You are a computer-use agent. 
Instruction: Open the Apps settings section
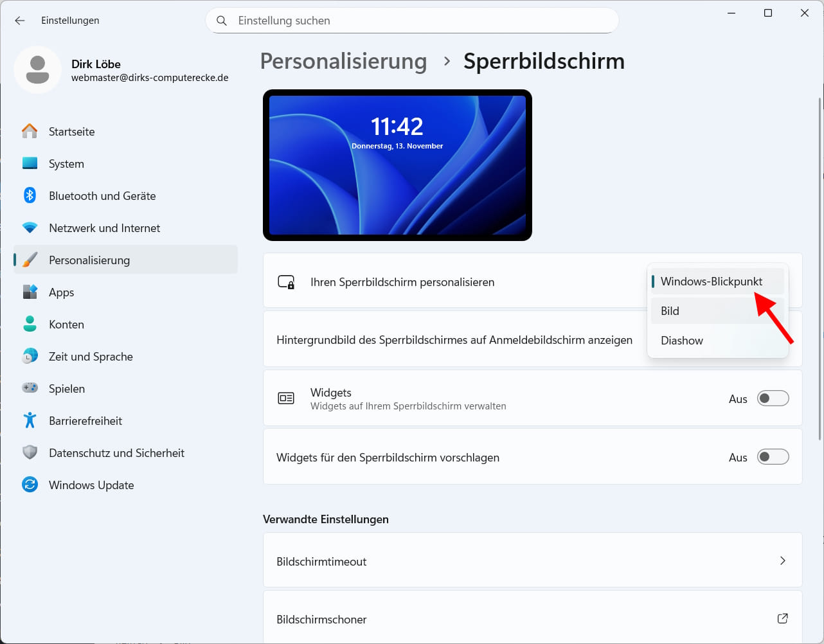[125, 292]
